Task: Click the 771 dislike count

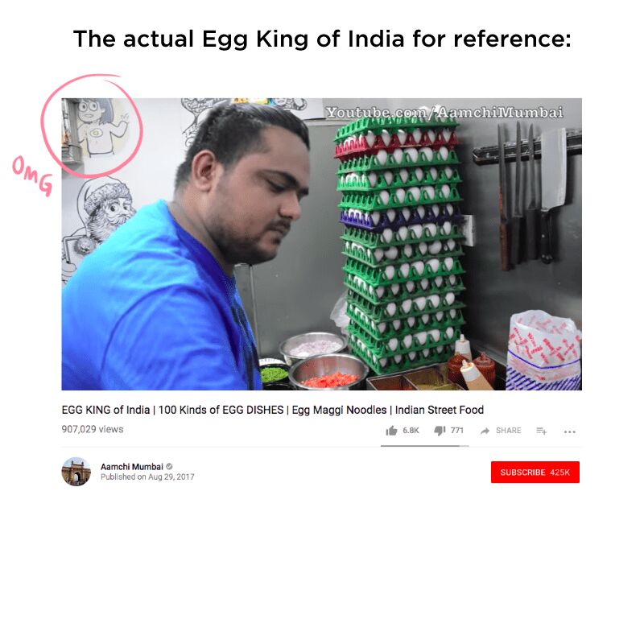Action: 456,431
